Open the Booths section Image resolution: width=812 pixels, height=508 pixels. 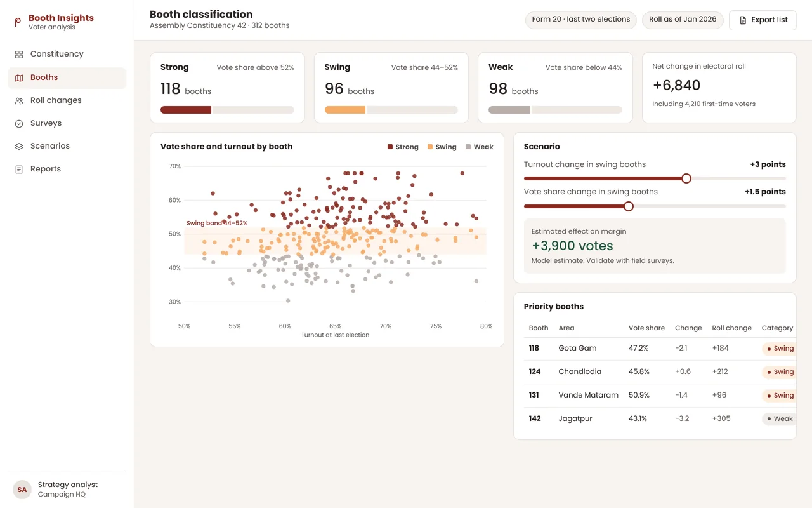67,77
